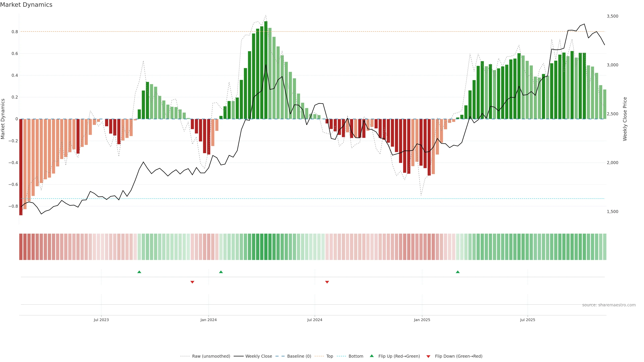Viewport: 644px width, 362px height.
Task: Click the Market Dynamics chart title
Action: pos(26,5)
